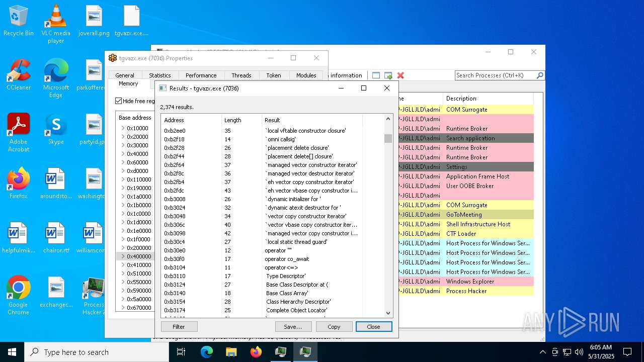Click search magnifier in Search Processes box
Image resolution: width=644 pixels, height=362 pixels.
[540, 75]
